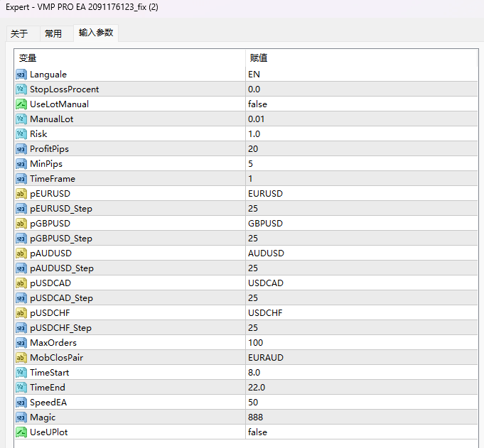Click the string icon beside pEURUSD
The height and width of the screenshot is (448, 484).
21,194
